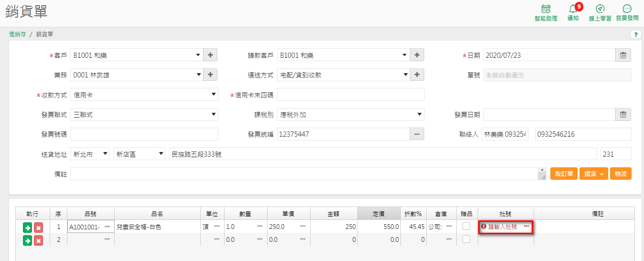The width and height of the screenshot is (644, 261).
Task: Open the 智能助理 smart assistant icon
Action: [546, 13]
